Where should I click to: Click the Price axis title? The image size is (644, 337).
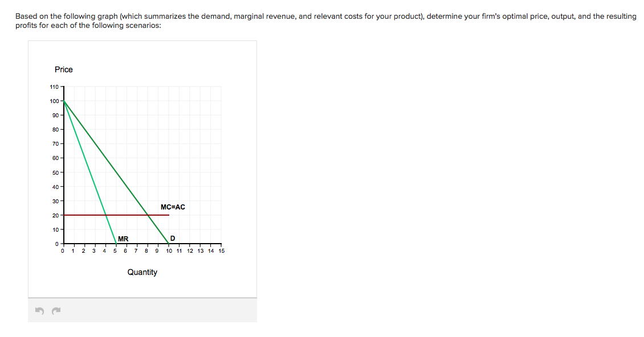coord(64,69)
